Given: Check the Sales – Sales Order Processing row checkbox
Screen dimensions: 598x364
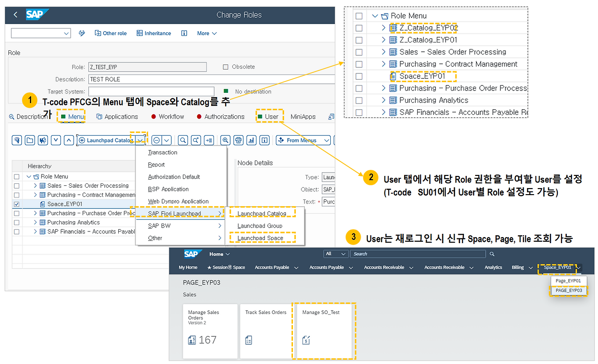Looking at the screenshot, I should click(17, 186).
